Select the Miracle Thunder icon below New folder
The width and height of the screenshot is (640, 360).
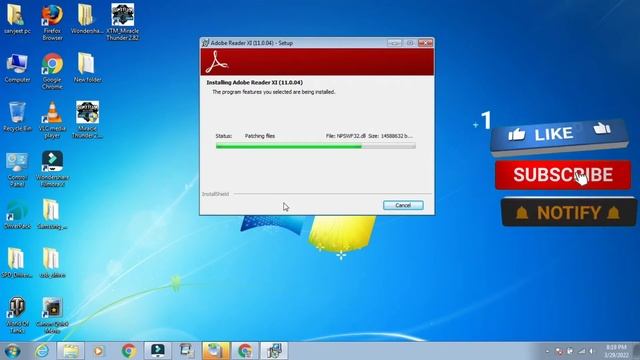[x=87, y=120]
